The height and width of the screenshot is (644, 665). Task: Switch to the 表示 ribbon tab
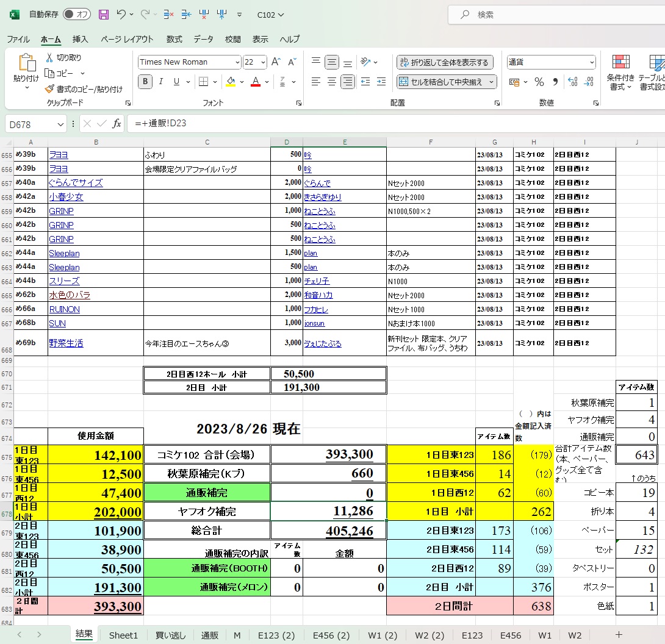(261, 40)
